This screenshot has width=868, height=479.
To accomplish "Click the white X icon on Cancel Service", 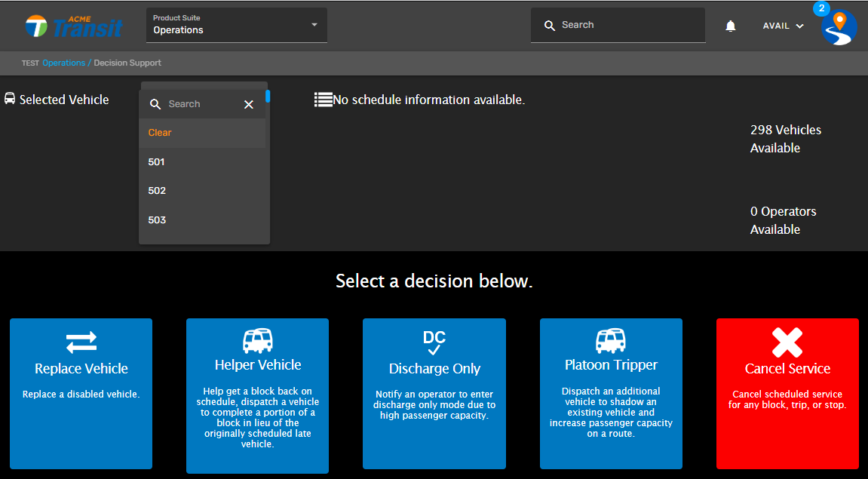I will coord(788,342).
